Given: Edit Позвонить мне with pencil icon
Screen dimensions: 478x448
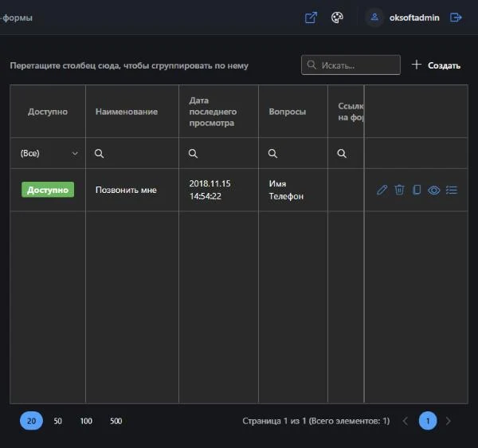Looking at the screenshot, I should point(382,190).
